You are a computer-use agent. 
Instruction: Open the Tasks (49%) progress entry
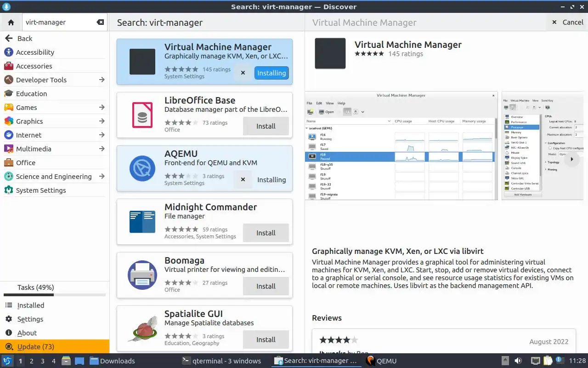pyautogui.click(x=55, y=290)
